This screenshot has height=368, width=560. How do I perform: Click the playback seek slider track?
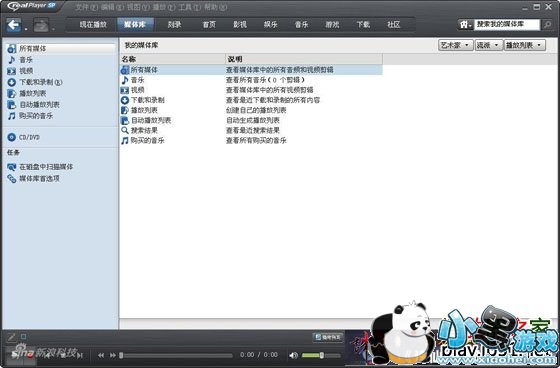coord(177,355)
